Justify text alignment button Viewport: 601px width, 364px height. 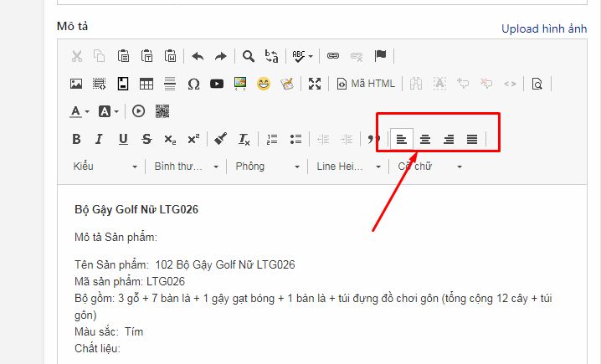[472, 139]
